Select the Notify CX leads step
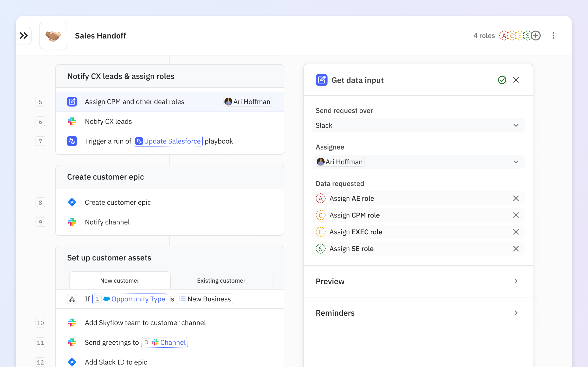Image resolution: width=588 pixels, height=367 pixels. (x=109, y=121)
